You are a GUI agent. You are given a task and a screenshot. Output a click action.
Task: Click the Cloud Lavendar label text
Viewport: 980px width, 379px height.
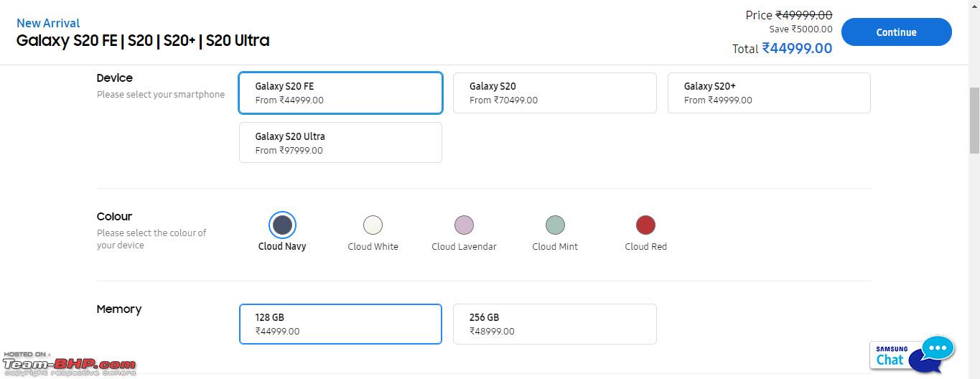464,246
